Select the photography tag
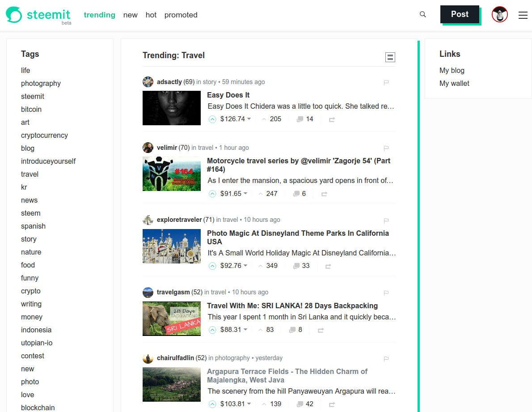This screenshot has height=412, width=532. 41,84
